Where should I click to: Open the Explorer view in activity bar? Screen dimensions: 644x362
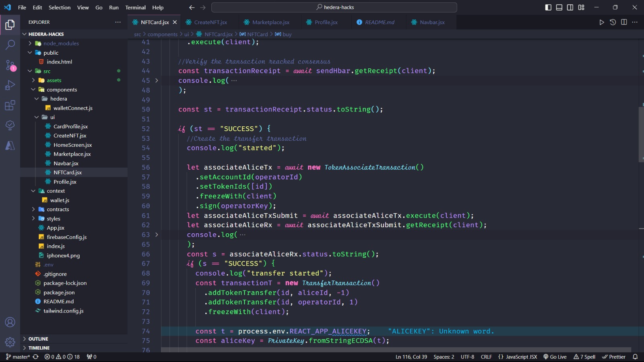pos(10,25)
